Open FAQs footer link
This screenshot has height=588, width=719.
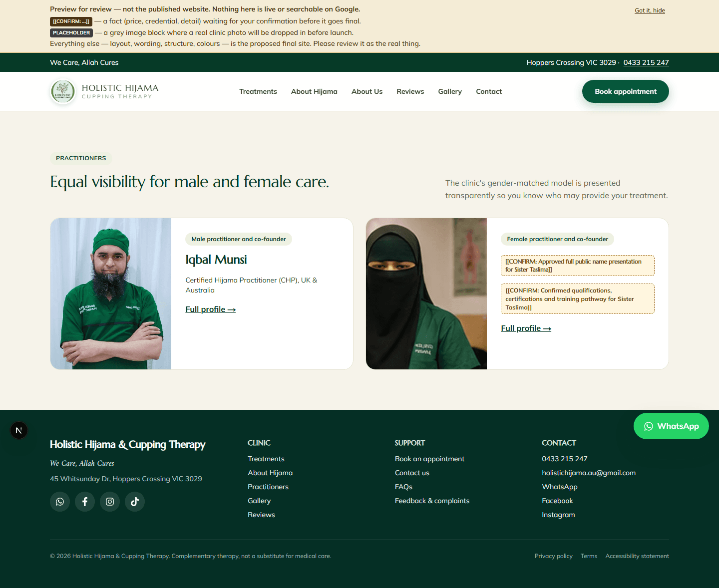pos(403,487)
